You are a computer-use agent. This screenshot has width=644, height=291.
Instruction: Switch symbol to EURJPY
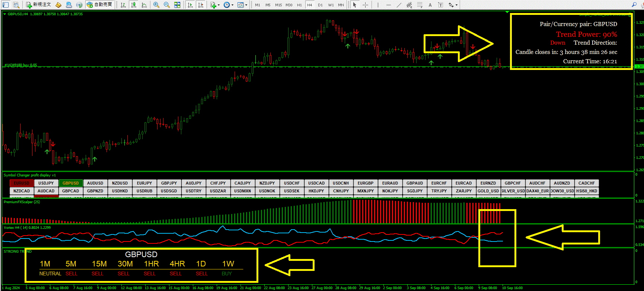coord(144,183)
